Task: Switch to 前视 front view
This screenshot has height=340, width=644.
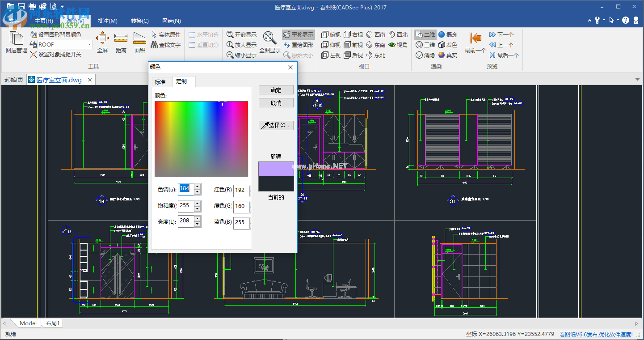Action: click(353, 45)
